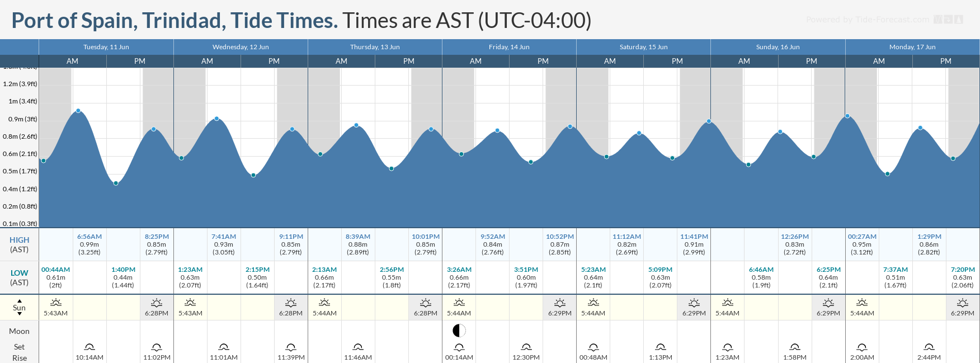Click the moon icon above 1:13PM

[x=661, y=347]
